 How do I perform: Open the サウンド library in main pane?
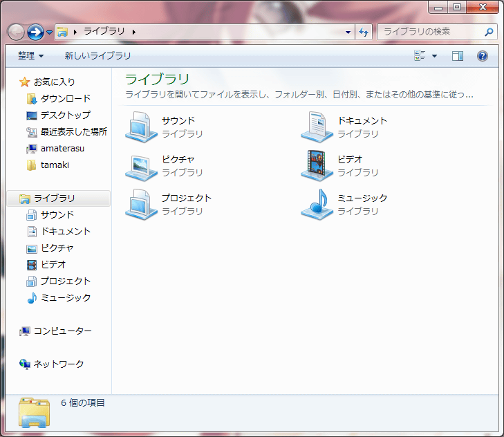tap(141, 127)
